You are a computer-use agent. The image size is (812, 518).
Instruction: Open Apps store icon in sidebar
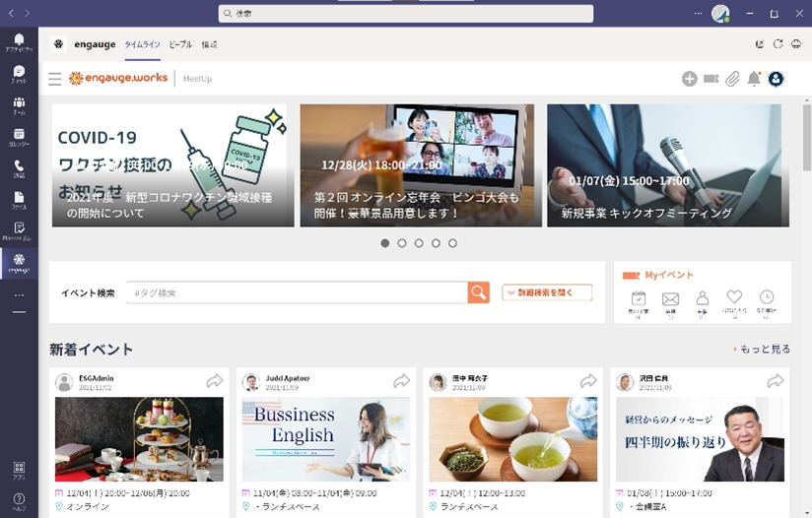[19, 471]
